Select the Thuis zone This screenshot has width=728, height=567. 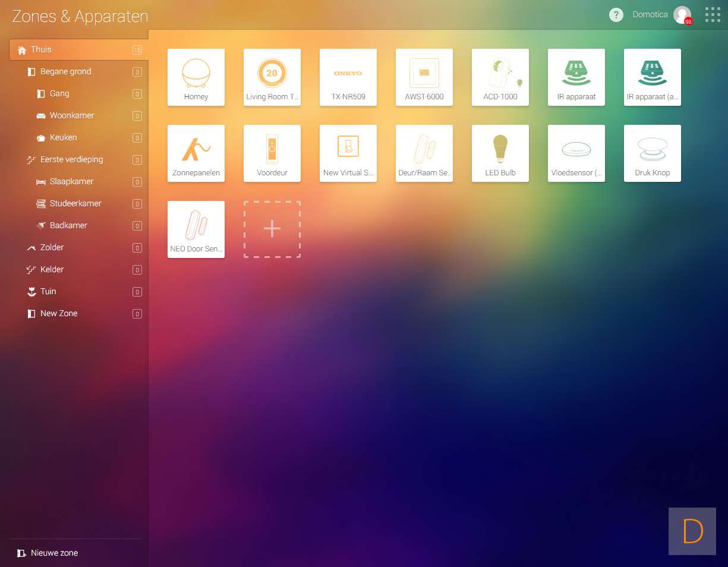pyautogui.click(x=41, y=50)
